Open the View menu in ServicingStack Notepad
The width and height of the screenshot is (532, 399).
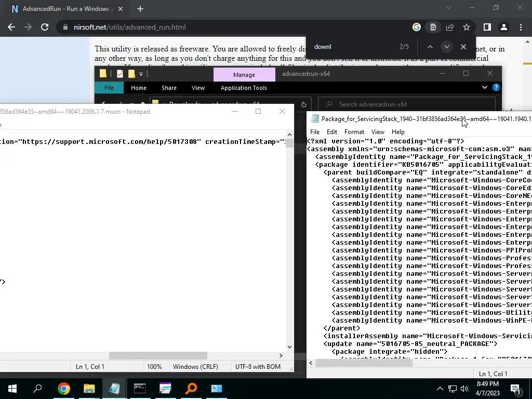tap(378, 131)
